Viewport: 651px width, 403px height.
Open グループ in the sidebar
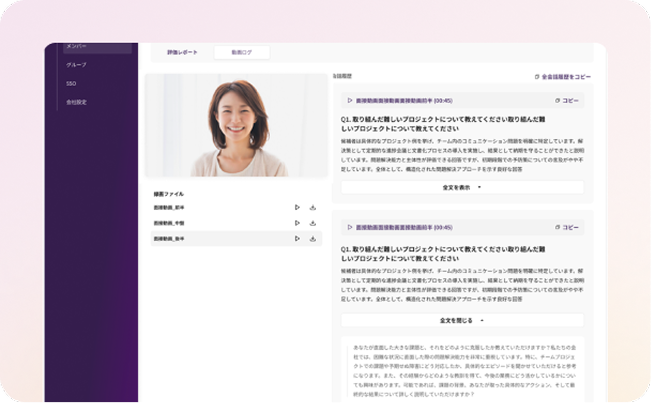coord(78,65)
